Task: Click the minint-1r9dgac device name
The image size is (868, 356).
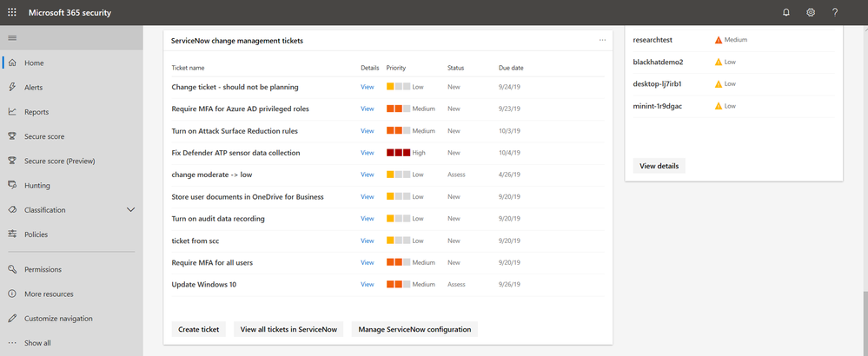Action: tap(657, 106)
